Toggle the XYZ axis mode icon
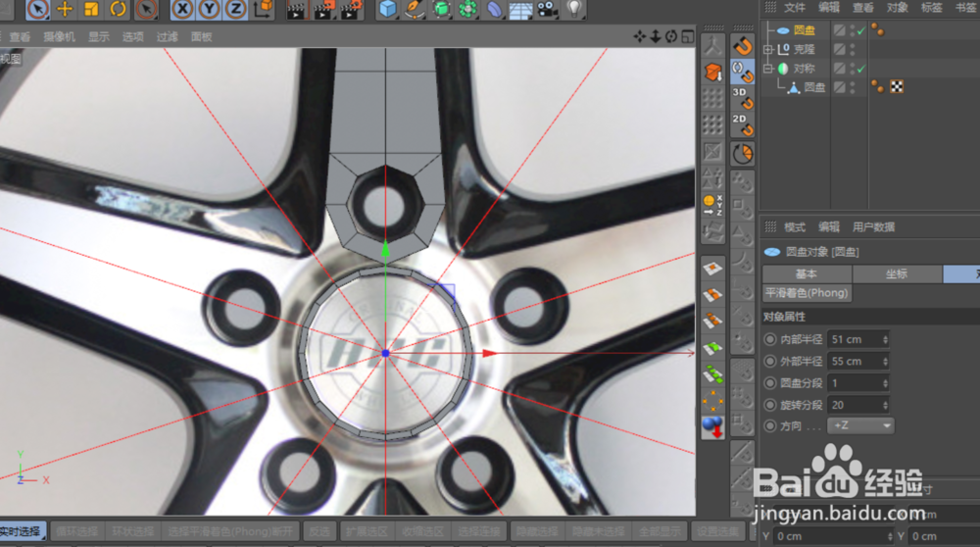The width and height of the screenshot is (980, 547). (712, 205)
